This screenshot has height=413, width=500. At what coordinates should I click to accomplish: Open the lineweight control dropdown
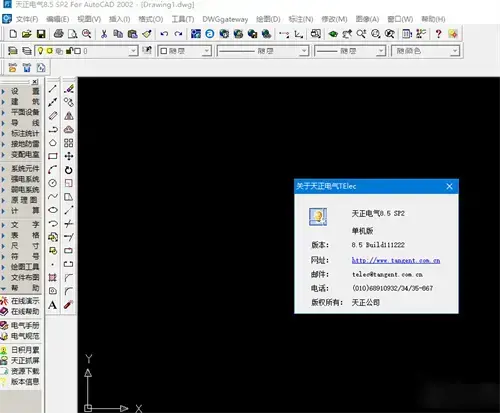click(381, 51)
